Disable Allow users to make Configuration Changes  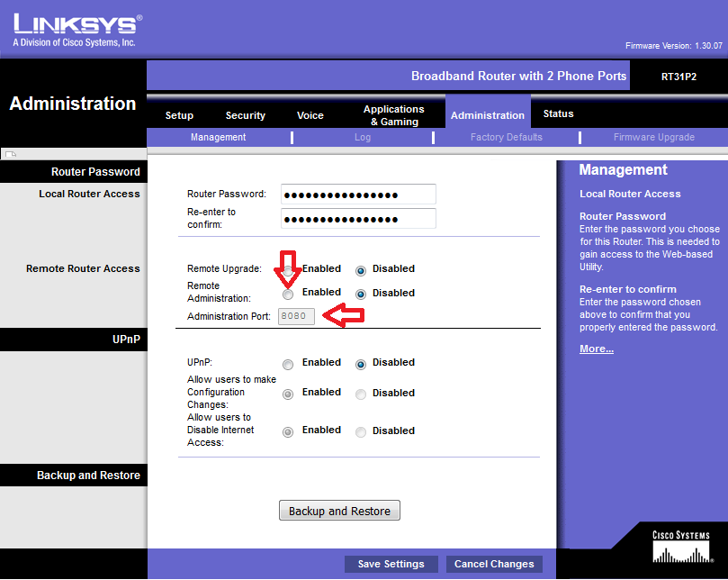(x=361, y=394)
